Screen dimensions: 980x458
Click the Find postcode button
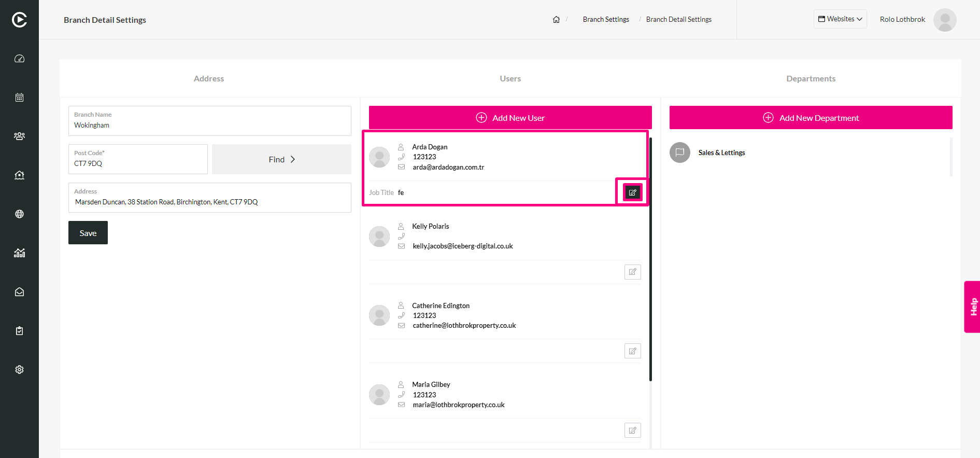[x=281, y=159]
